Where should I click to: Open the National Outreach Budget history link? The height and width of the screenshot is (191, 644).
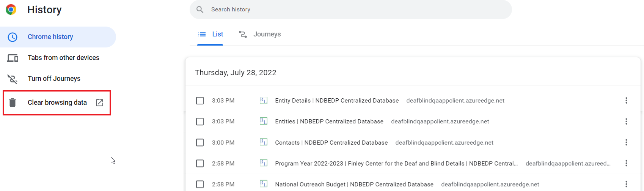354,185
